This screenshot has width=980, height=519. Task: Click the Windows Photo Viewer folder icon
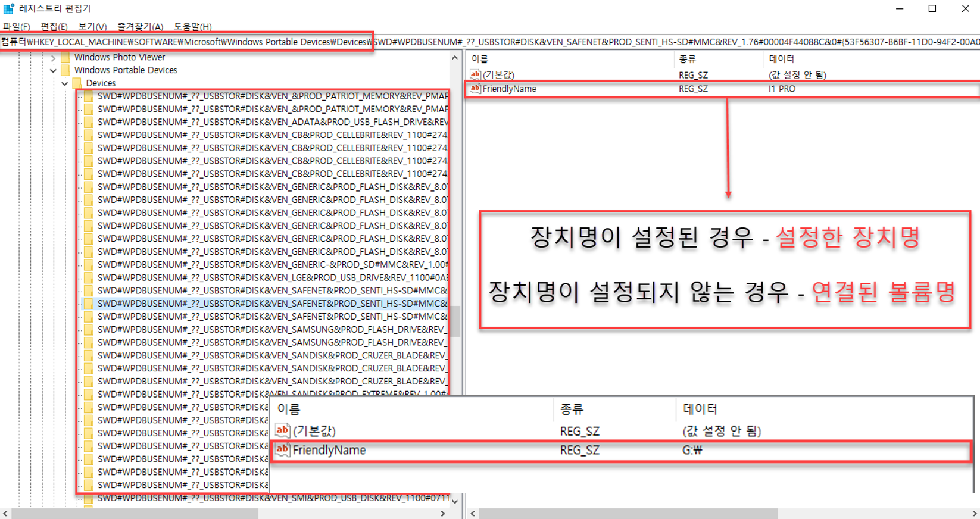click(x=65, y=57)
